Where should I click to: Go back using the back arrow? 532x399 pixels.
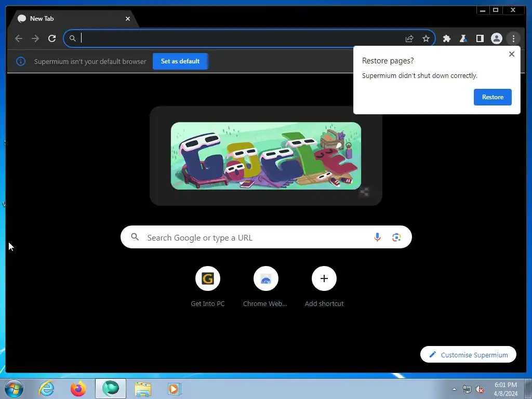click(x=19, y=38)
